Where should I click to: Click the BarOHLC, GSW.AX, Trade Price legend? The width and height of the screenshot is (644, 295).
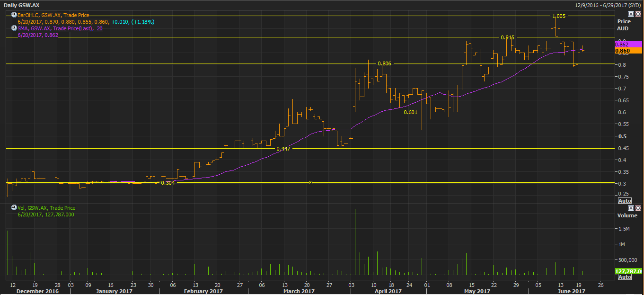pos(53,16)
